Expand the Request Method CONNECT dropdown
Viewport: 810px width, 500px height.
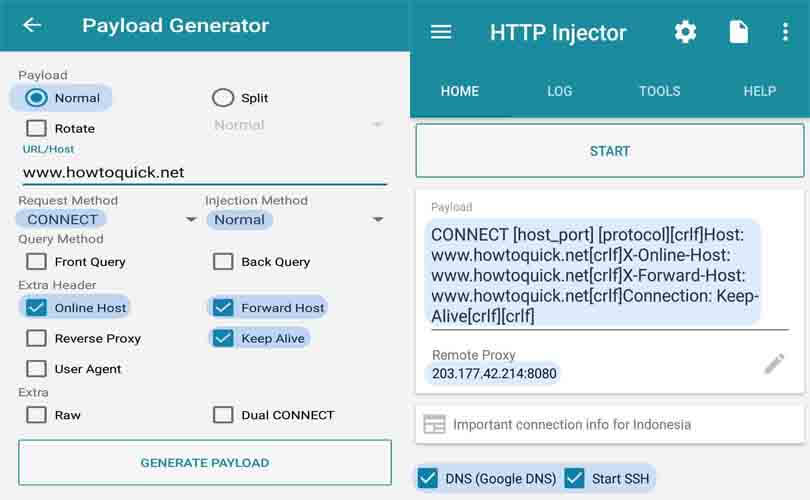191,220
